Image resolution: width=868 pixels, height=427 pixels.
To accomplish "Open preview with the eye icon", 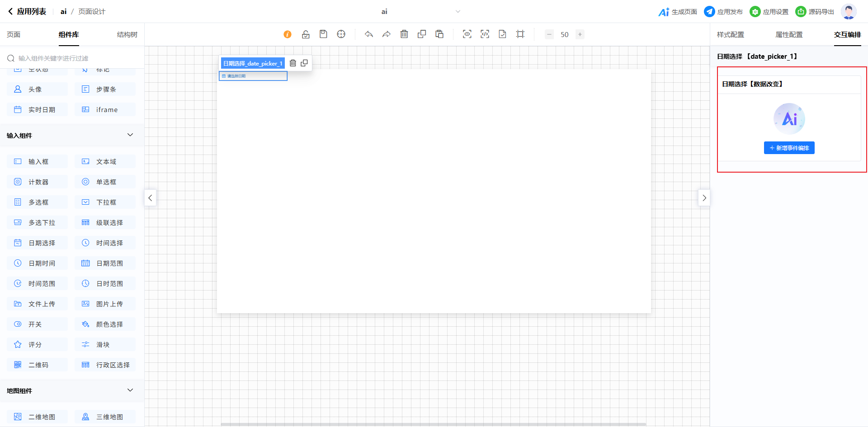I will click(x=467, y=34).
